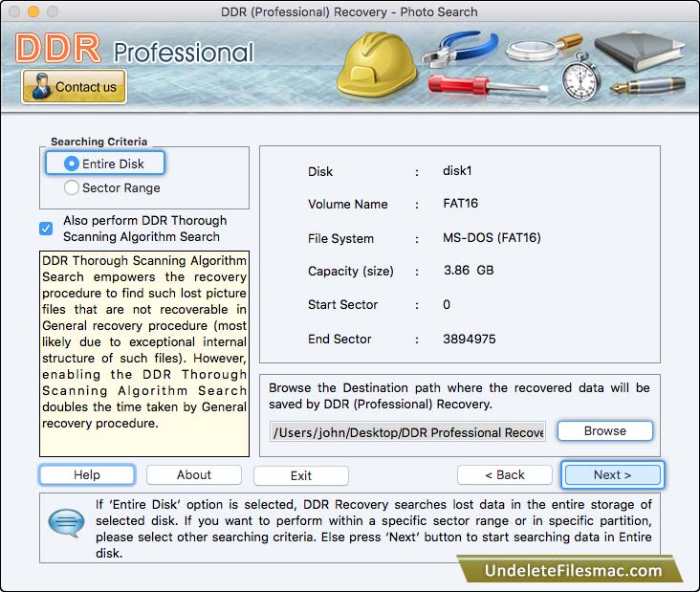Click Browse to choose destination path
The width and height of the screenshot is (700, 592).
pos(605,430)
